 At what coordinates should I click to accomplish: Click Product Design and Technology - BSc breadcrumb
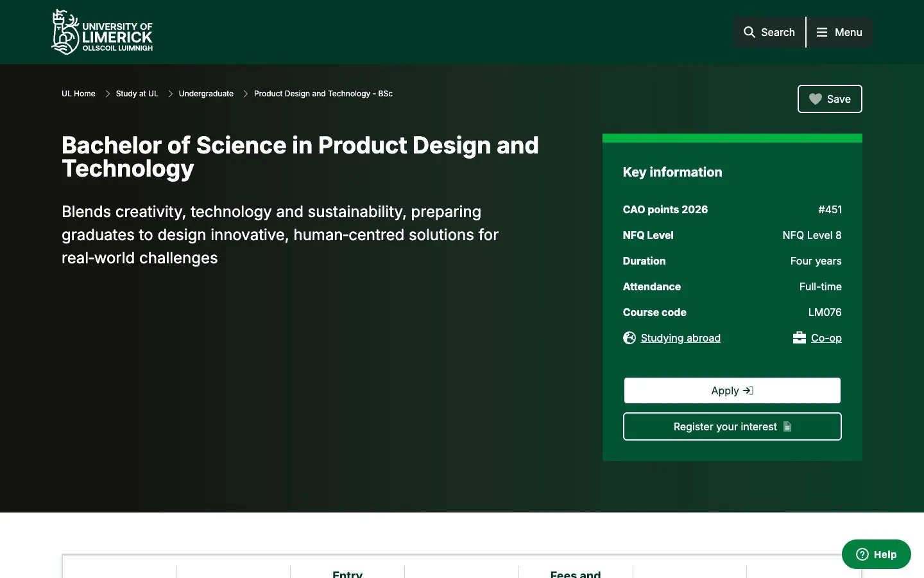tap(323, 94)
